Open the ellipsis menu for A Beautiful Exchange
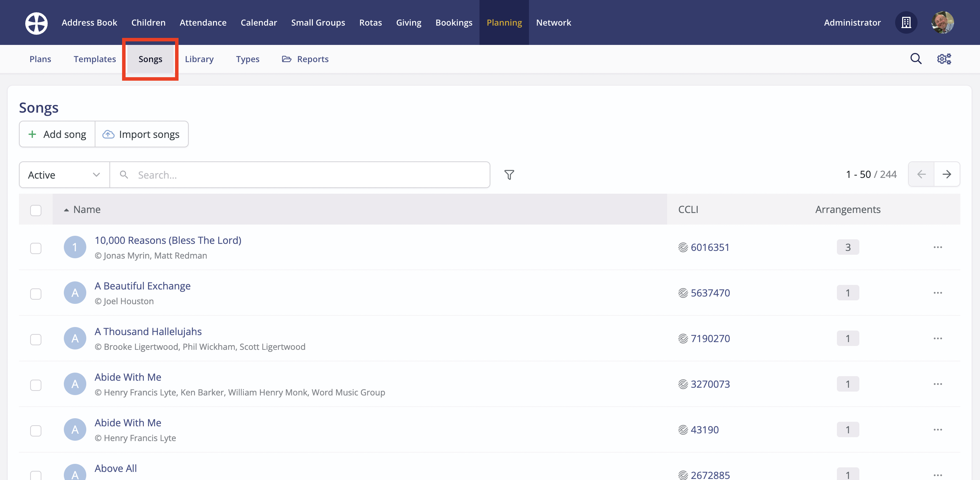The height and width of the screenshot is (480, 980). [x=938, y=293]
